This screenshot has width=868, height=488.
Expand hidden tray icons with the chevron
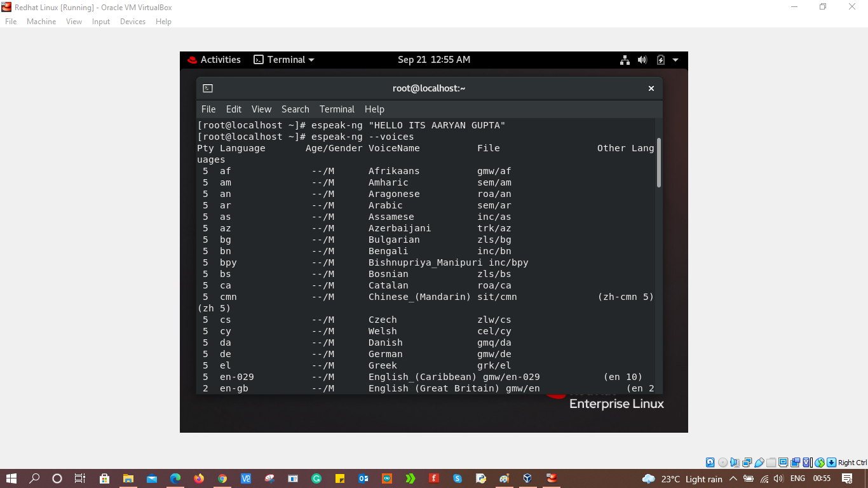(733, 479)
